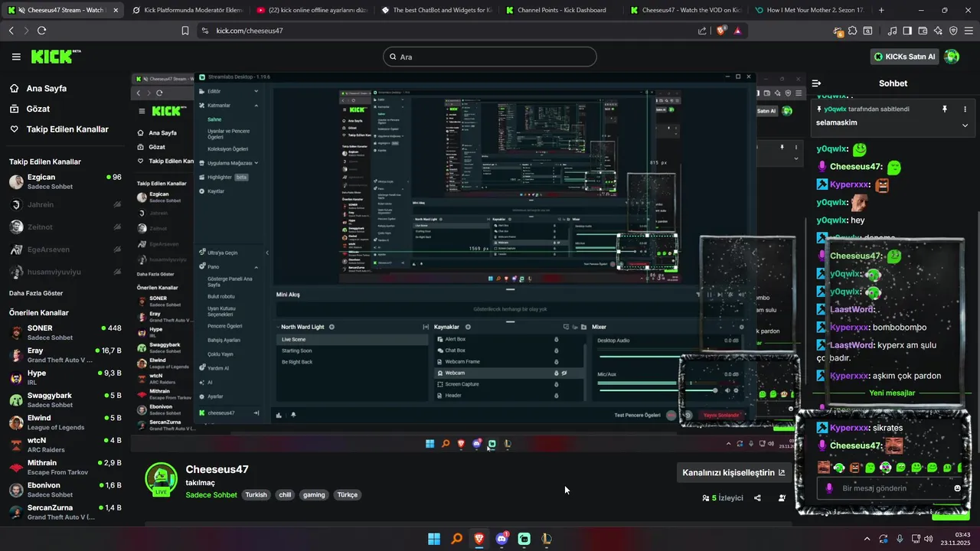Toggle Webcam source visibility eye
Screen dimensions: 980x551
pyautogui.click(x=564, y=373)
